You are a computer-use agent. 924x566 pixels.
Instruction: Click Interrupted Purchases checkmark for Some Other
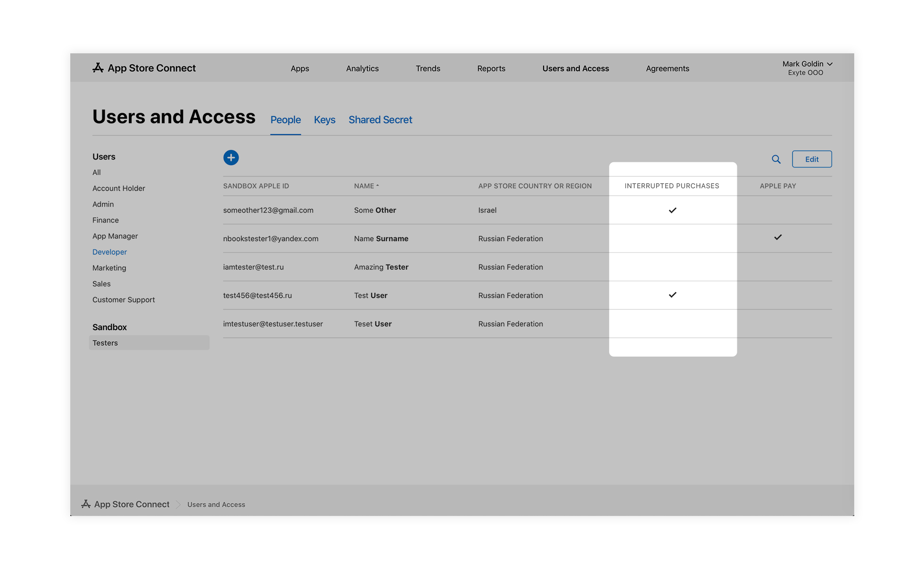pos(673,210)
